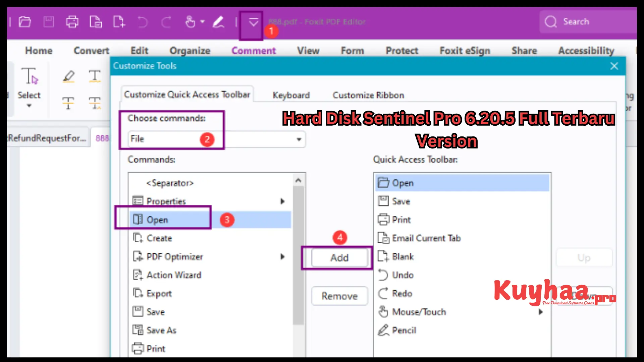
Task: Open the Share ribbon tab
Action: pyautogui.click(x=524, y=51)
